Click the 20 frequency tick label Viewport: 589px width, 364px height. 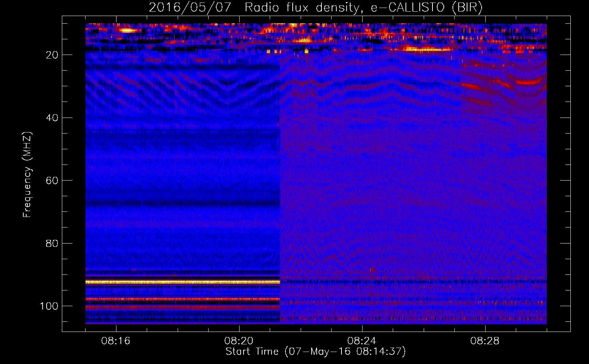(52, 55)
